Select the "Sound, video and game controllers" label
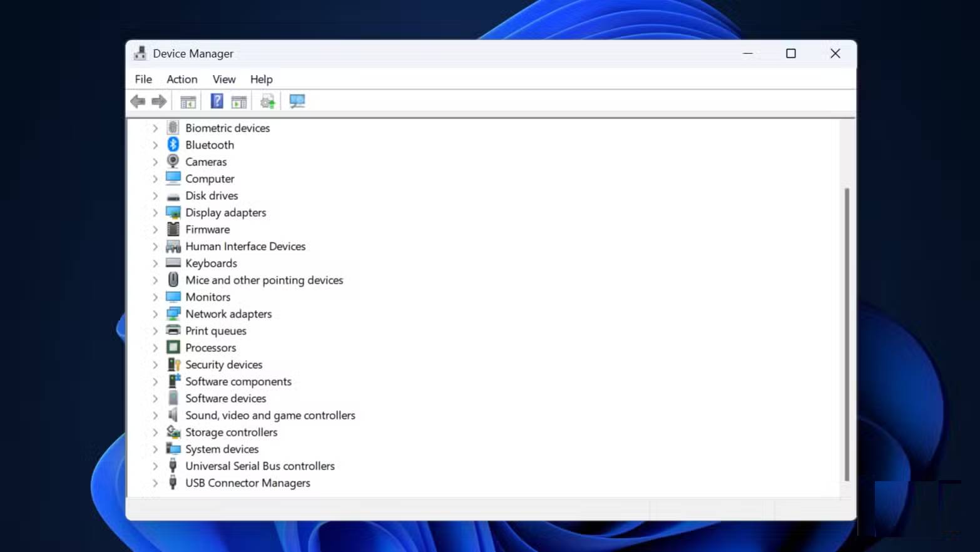 click(270, 416)
